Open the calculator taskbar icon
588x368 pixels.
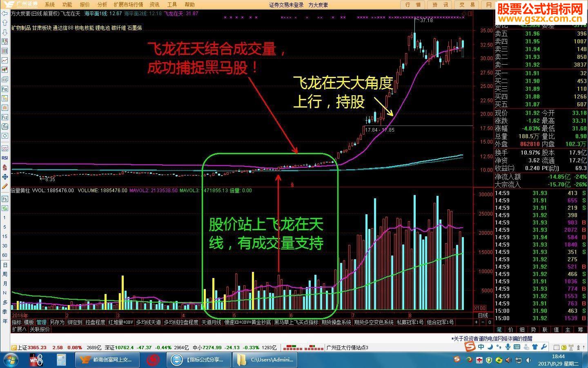click(61, 360)
